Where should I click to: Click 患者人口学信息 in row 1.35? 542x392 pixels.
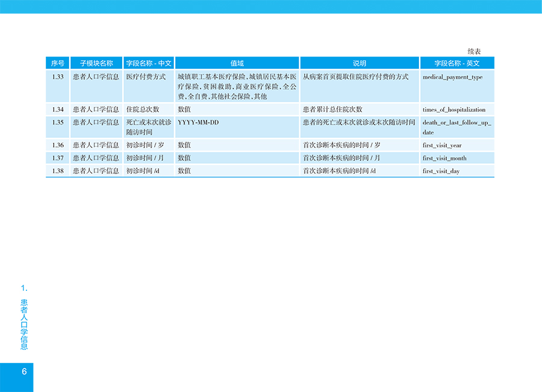[x=96, y=122]
